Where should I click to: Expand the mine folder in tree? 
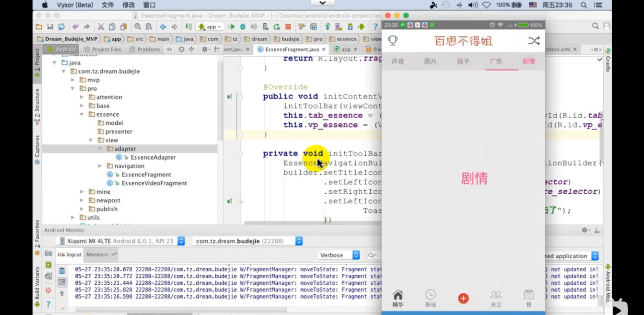(82, 192)
